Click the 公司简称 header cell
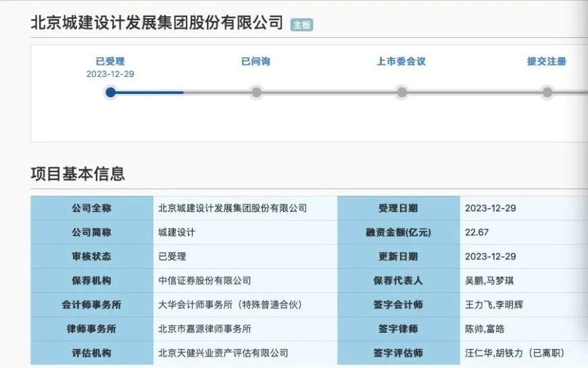Screen dimensions: 588x368 click(92, 232)
